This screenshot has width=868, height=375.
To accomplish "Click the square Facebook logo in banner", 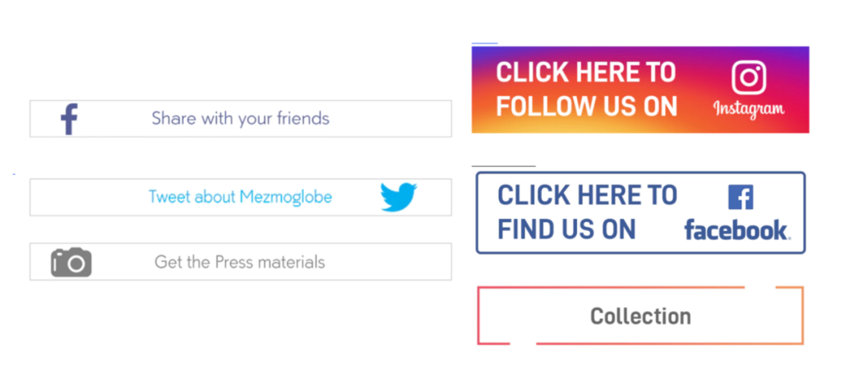I will (x=741, y=198).
